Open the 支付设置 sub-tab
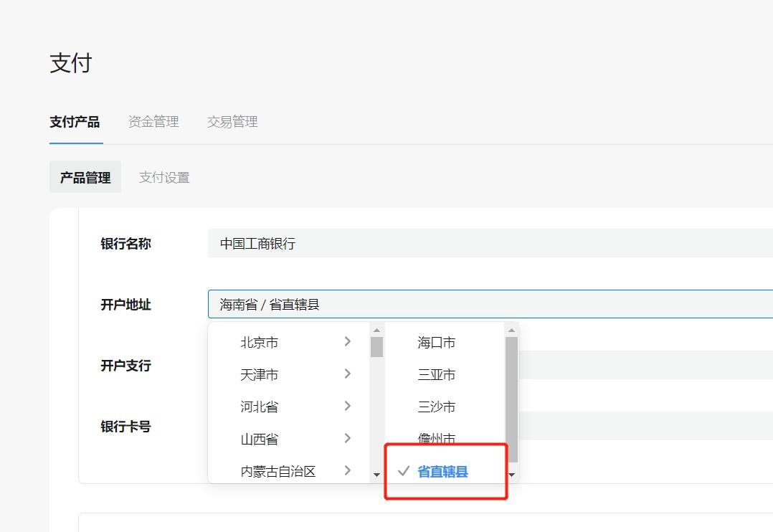The height and width of the screenshot is (532, 773). coord(164,178)
